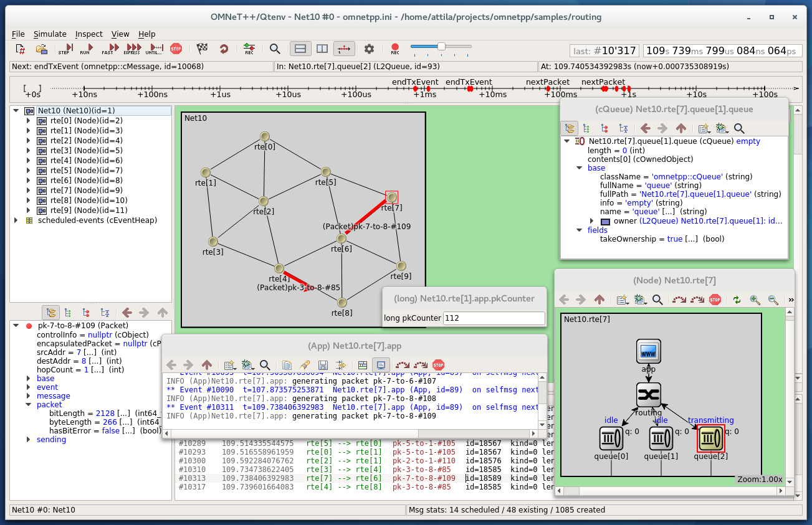
Task: Click the STEP simulation button in main toolbar
Action: pos(65,49)
